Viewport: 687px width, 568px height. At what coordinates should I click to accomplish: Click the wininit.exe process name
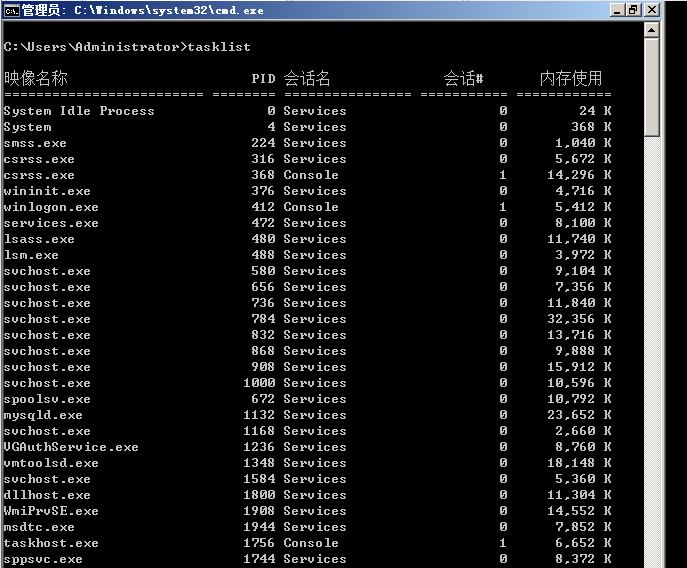(47, 191)
